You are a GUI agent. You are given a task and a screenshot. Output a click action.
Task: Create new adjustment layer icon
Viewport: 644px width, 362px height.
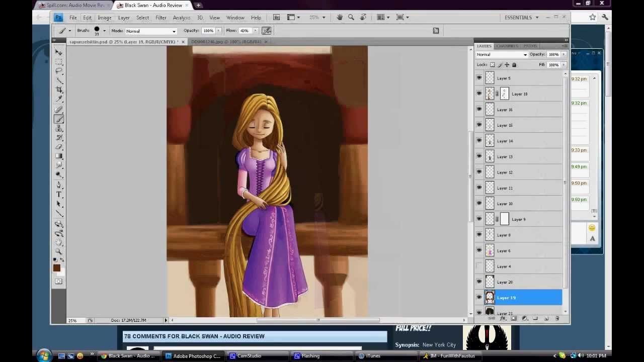pyautogui.click(x=525, y=319)
